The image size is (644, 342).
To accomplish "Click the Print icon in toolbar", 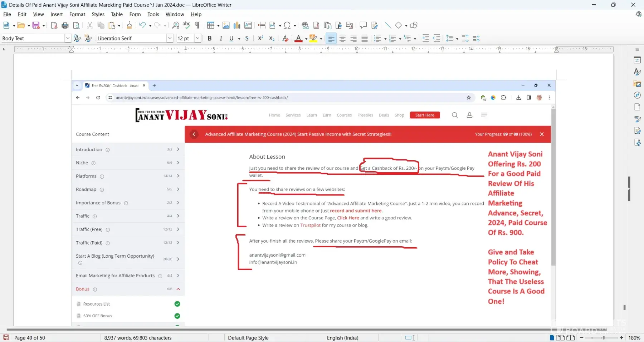I will click(65, 25).
